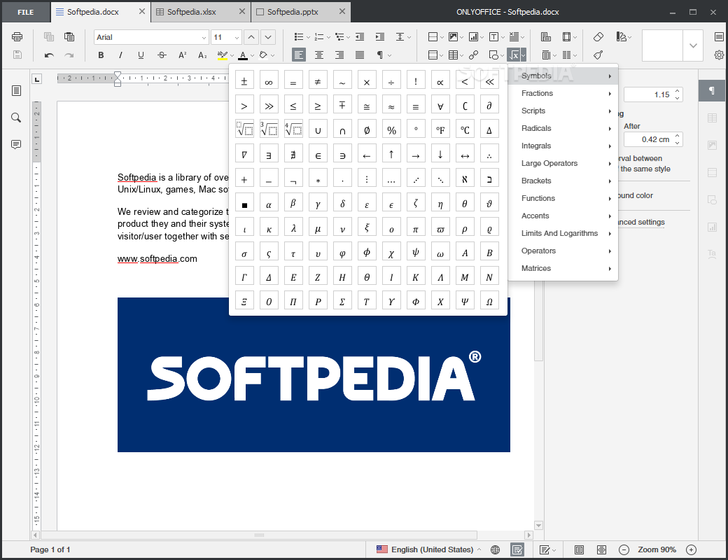This screenshot has width=728, height=560.
Task: Click the Print icon in toolbar
Action: point(17,36)
